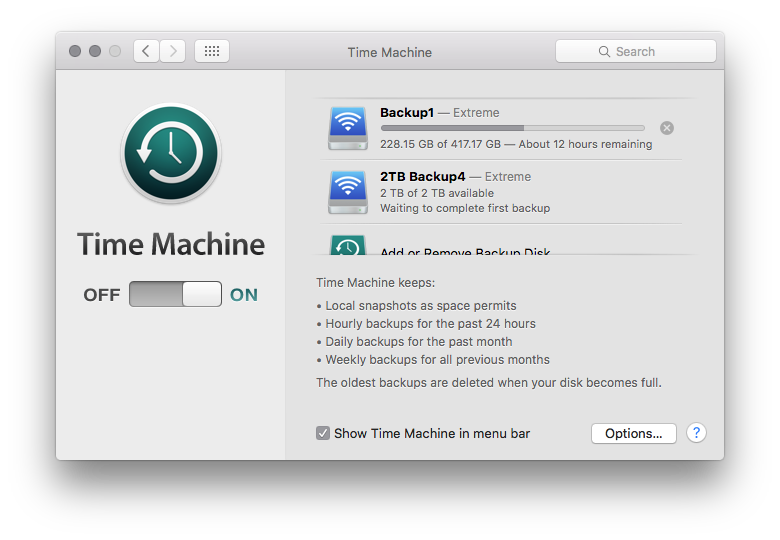This screenshot has width=780, height=540.
Task: Click the 'Time Machine keeps:' heading
Action: 376,283
